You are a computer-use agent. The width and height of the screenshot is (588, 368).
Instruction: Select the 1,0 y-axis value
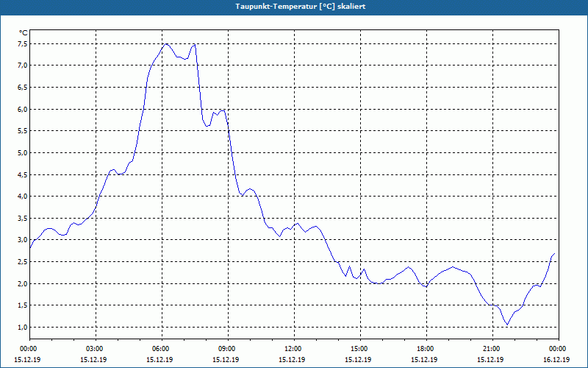click(x=23, y=327)
